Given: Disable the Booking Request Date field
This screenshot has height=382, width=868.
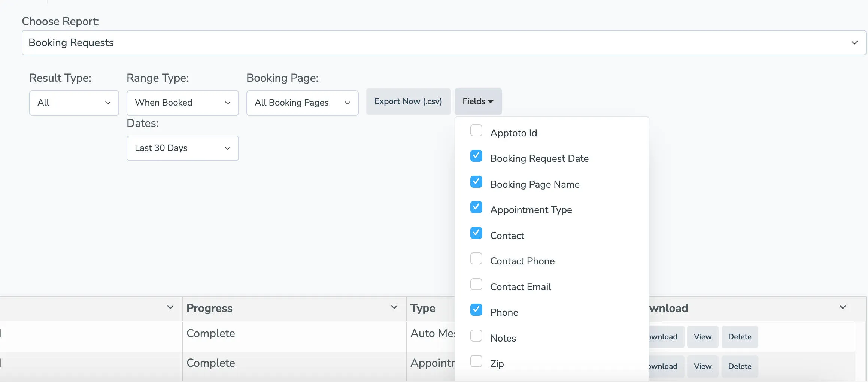Looking at the screenshot, I should pyautogui.click(x=476, y=156).
